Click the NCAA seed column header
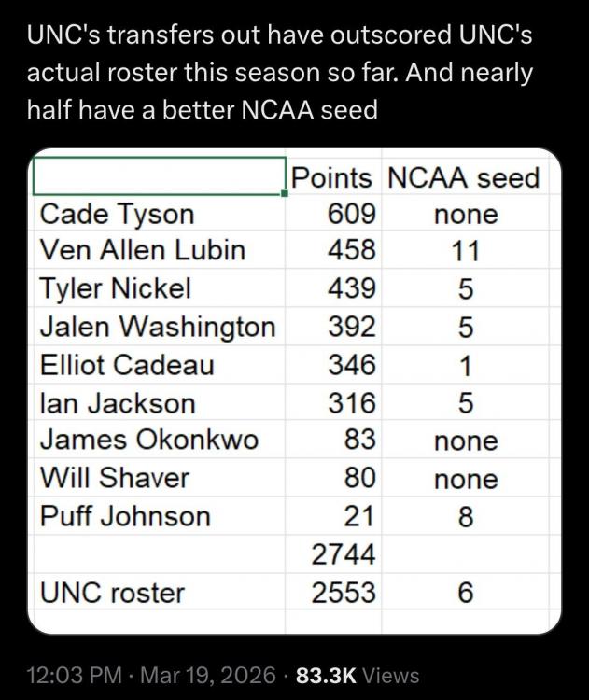The height and width of the screenshot is (700, 589). (464, 177)
